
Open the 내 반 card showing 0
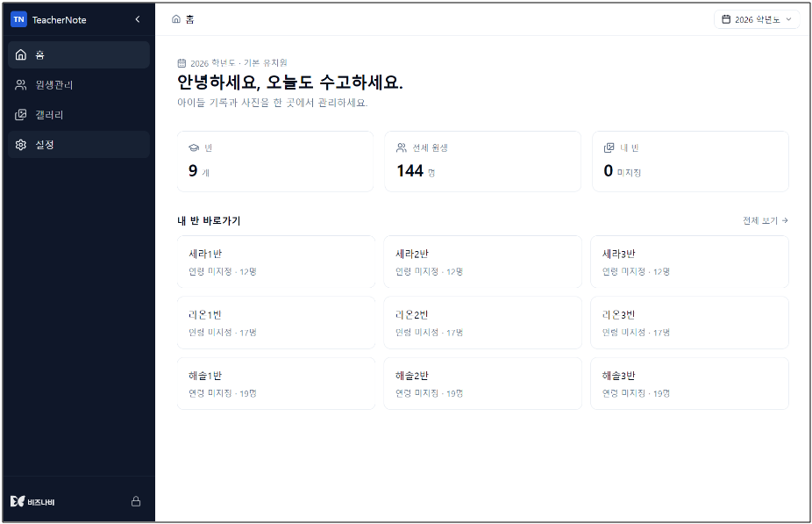[x=690, y=162]
